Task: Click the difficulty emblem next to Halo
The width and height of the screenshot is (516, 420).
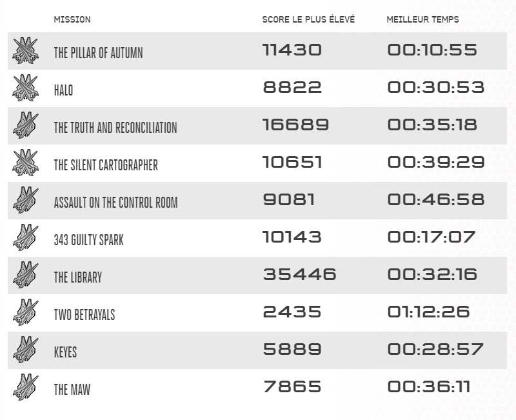Action: [x=25, y=88]
